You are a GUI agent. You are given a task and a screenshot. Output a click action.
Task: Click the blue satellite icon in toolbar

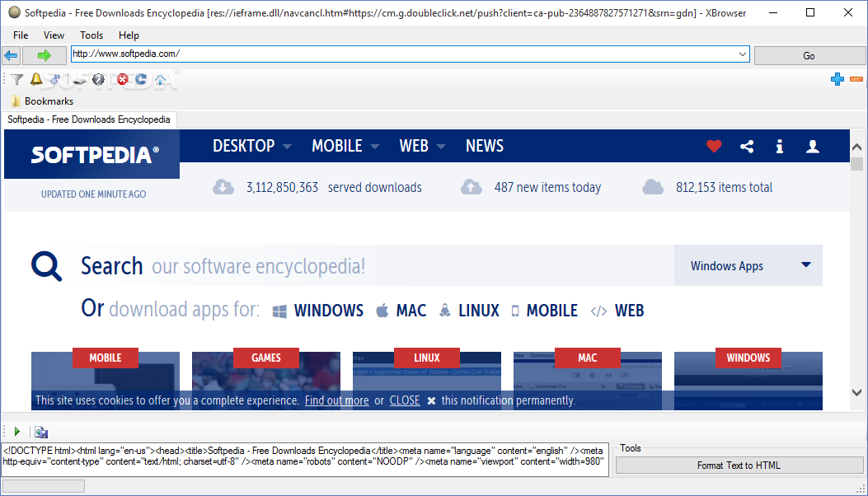click(x=55, y=80)
